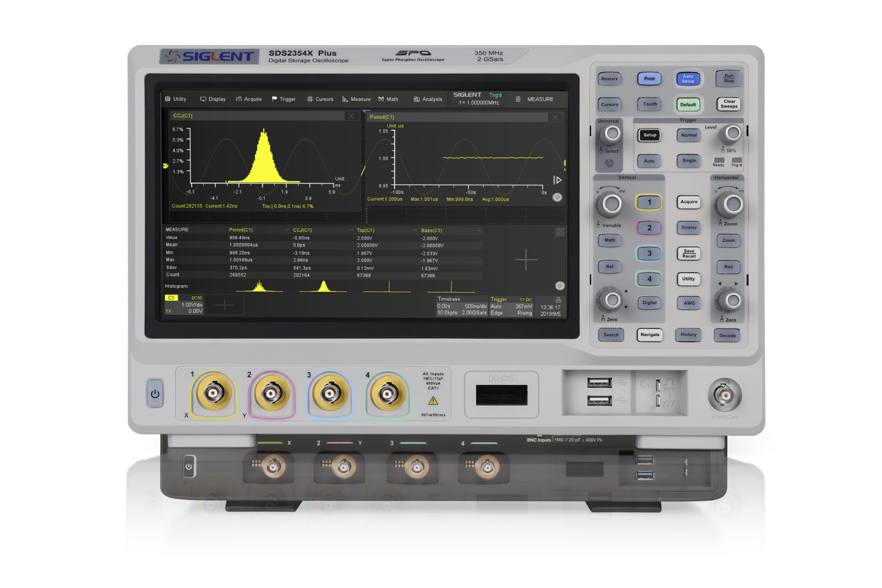Toggle the Roll mode button

click(729, 267)
